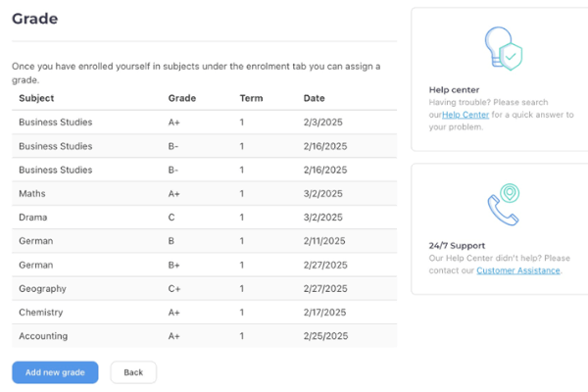
Task: Select the Business Studies A+ row
Action: [205, 122]
